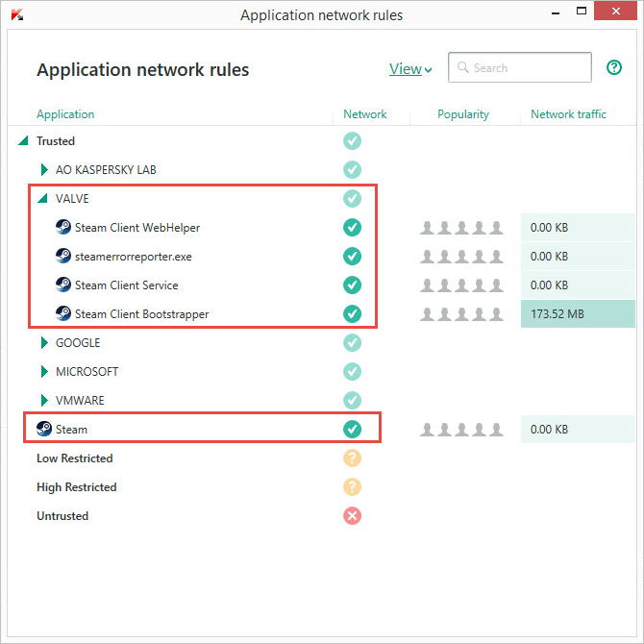Image resolution: width=644 pixels, height=644 pixels.
Task: Click popularity rating for Steam Client WebHelper
Action: point(461,228)
